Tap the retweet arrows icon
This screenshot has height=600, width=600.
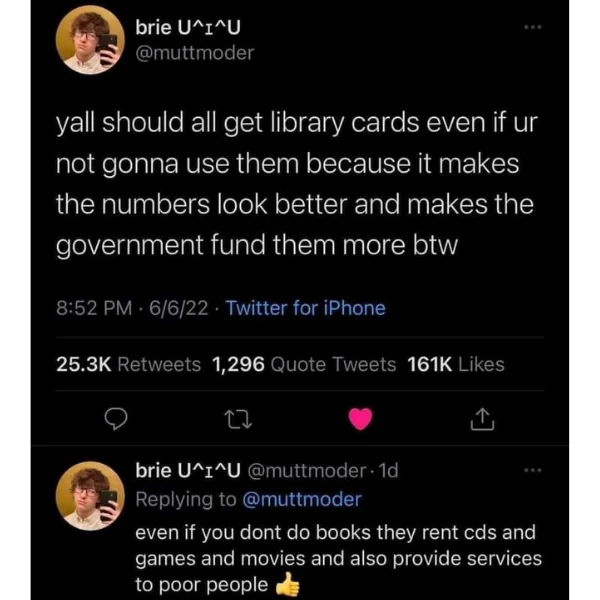pos(238,419)
